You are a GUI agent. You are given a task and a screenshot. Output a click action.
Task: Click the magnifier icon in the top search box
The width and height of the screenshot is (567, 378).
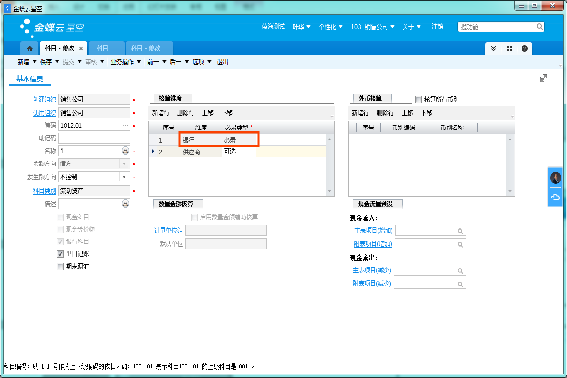tap(539, 26)
